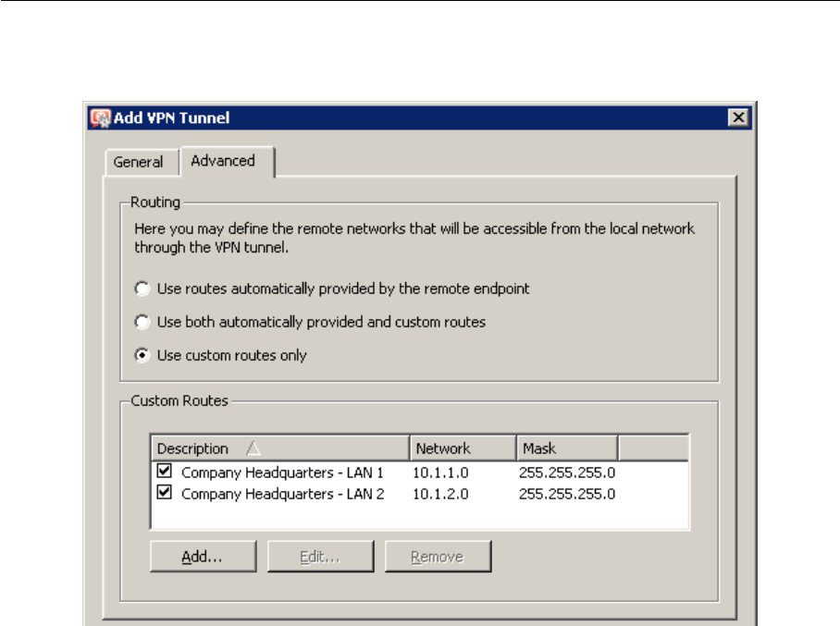
Task: Switch to the General tab
Action: (x=138, y=162)
